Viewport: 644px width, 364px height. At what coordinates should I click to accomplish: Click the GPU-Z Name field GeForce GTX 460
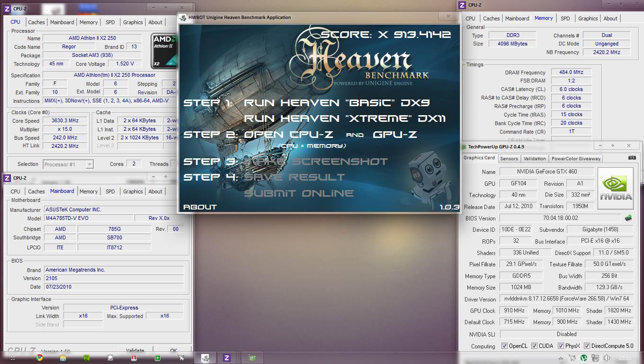[546, 172]
